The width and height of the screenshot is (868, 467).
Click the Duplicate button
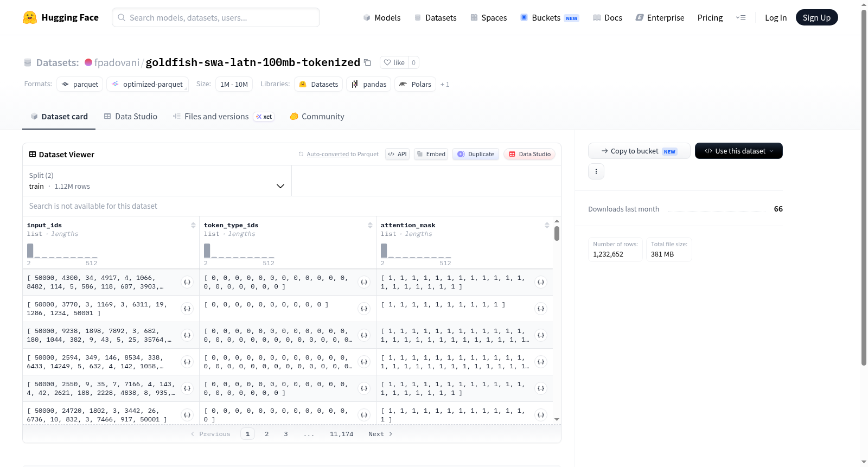click(x=475, y=154)
